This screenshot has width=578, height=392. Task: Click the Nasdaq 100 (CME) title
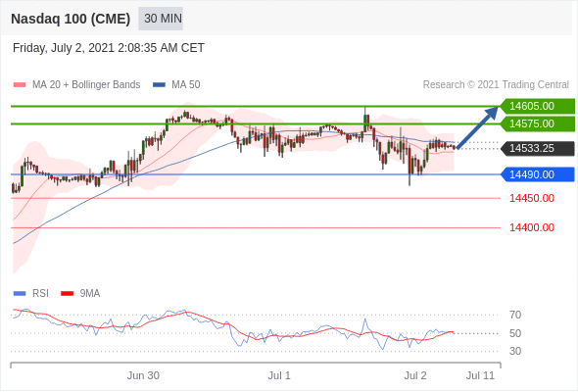[71, 19]
